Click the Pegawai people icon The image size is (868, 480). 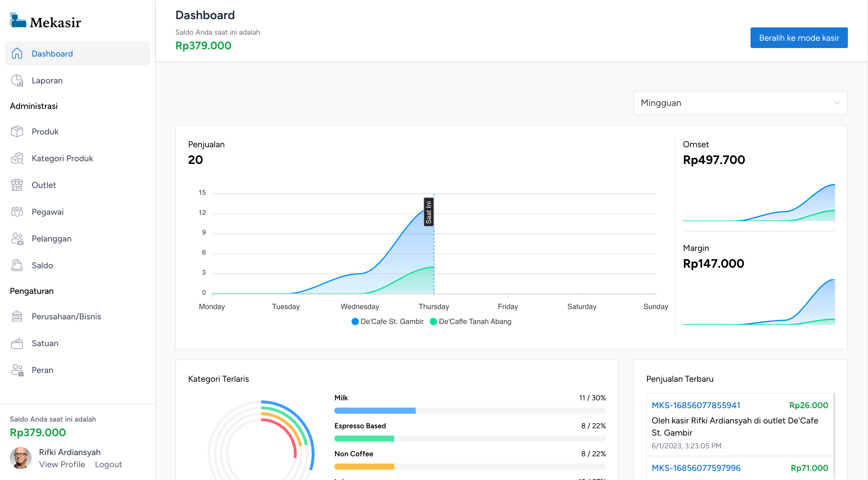[x=17, y=212]
